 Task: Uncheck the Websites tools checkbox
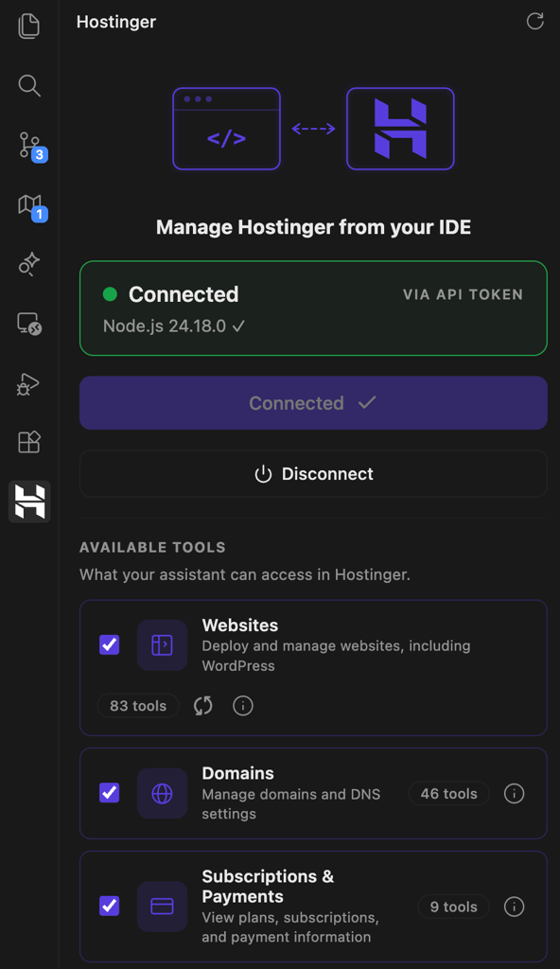110,644
